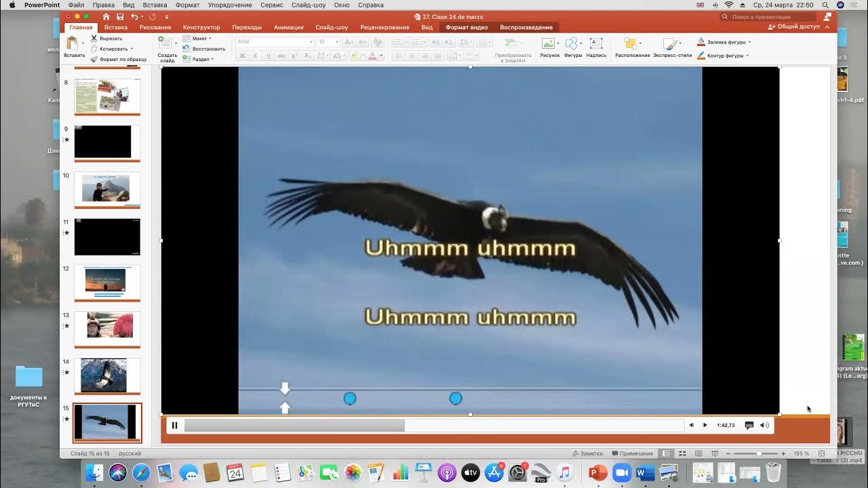
Task: Open the Анимация ribbon tab
Action: [x=289, y=27]
